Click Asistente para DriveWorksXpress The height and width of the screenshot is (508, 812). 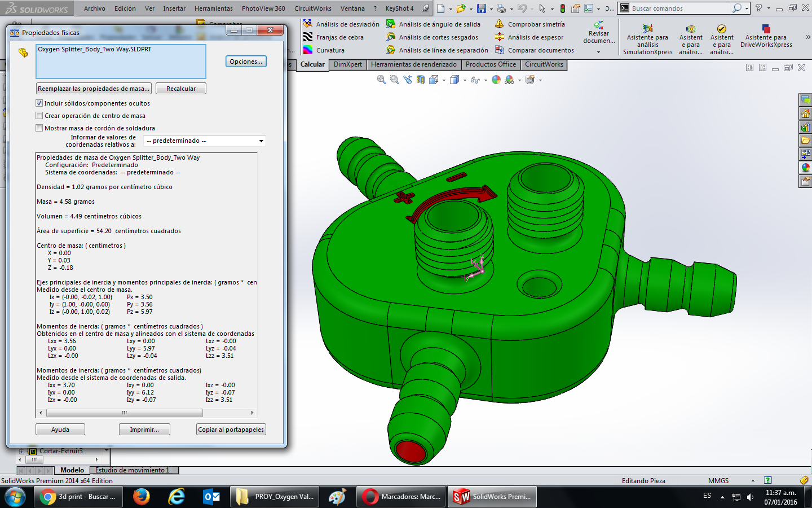click(x=766, y=36)
